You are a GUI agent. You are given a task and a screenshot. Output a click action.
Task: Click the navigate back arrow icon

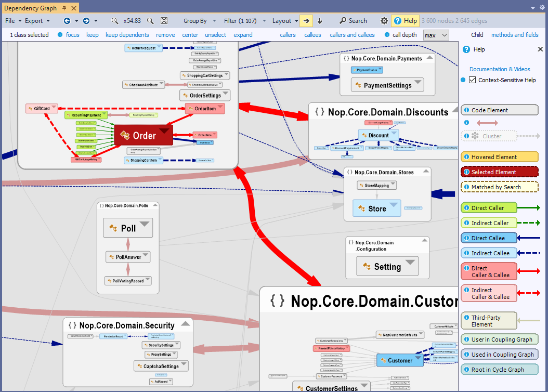pyautogui.click(x=67, y=21)
